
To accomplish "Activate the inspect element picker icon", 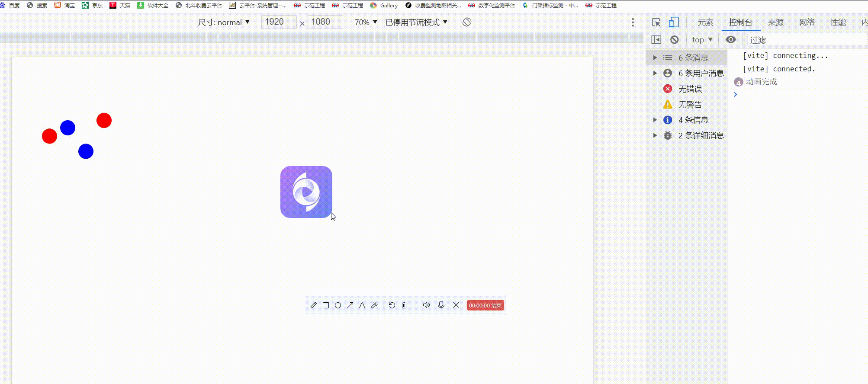I will coord(656,22).
